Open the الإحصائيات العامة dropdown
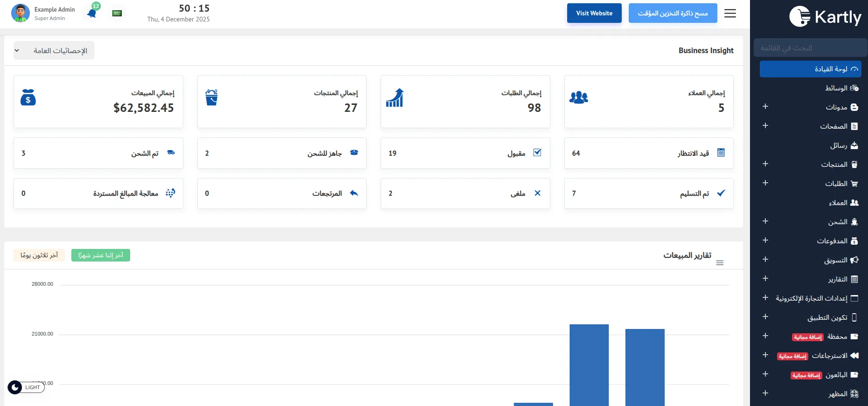The image size is (868, 406). [54, 50]
